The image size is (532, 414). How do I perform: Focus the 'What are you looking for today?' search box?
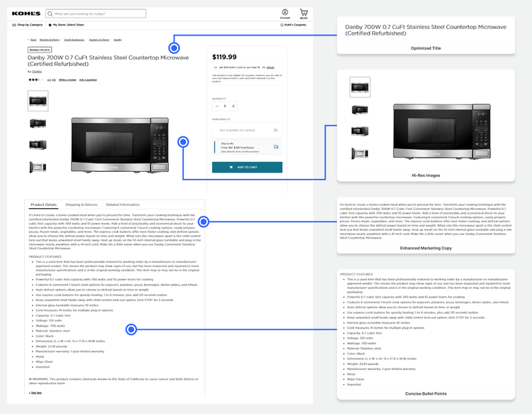(96, 13)
